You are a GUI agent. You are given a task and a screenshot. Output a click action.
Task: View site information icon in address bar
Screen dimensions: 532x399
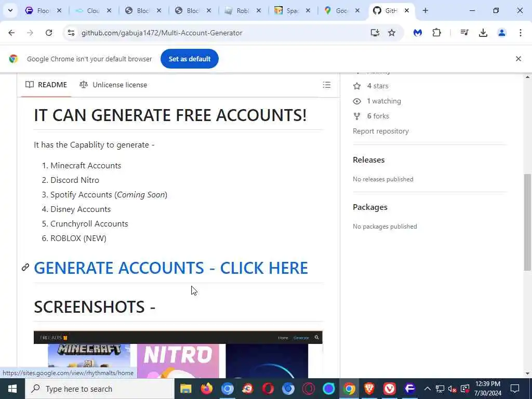click(x=71, y=33)
